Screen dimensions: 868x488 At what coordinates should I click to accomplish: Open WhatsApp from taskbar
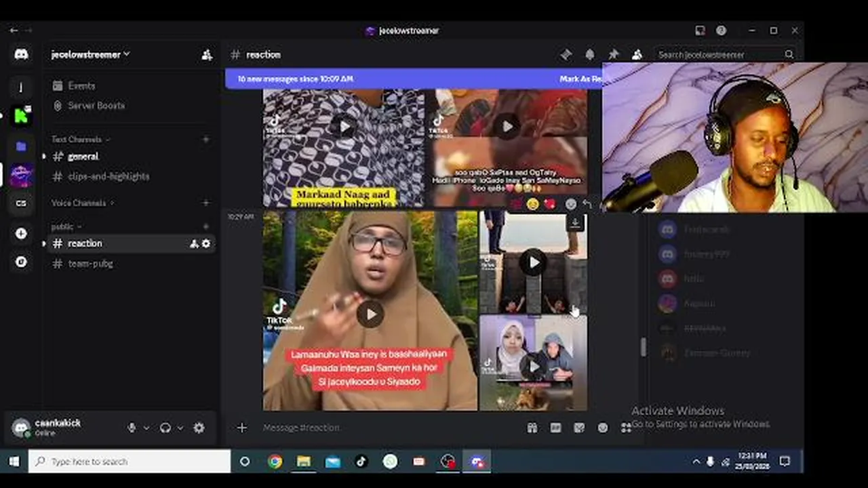point(390,462)
